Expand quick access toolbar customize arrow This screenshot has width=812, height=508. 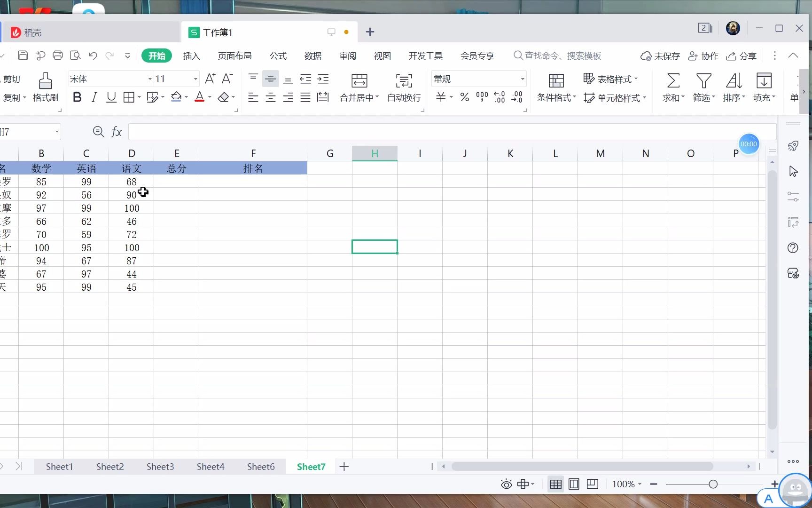tap(127, 56)
